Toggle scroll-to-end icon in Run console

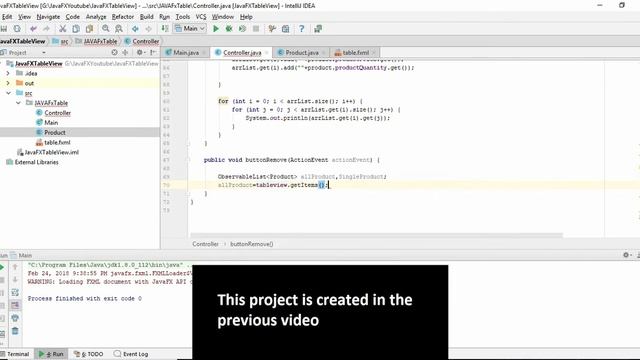15,305
